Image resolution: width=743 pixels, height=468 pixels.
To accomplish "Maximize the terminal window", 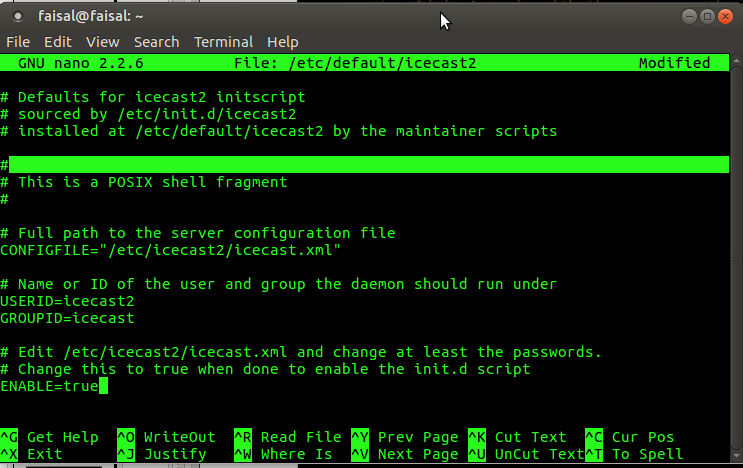I will coord(707,16).
